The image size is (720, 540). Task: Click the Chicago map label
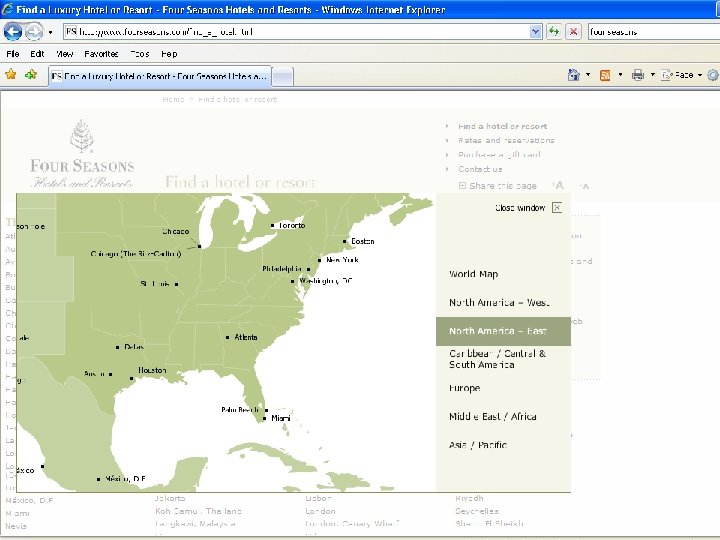176,231
